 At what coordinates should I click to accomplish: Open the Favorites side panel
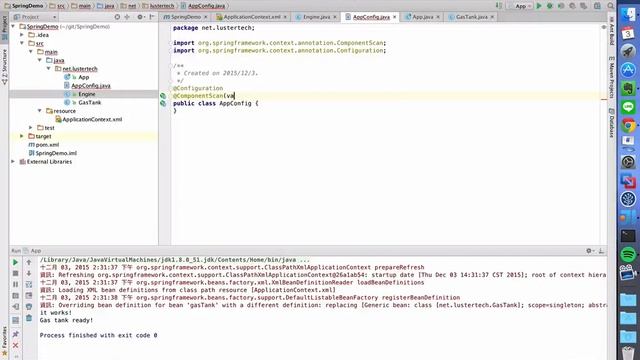(x=4, y=341)
